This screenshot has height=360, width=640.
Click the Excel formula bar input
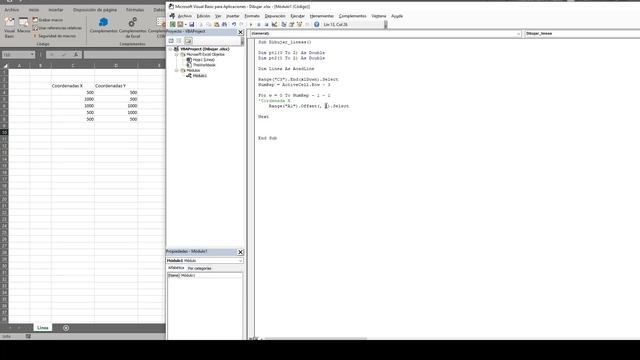[124, 54]
